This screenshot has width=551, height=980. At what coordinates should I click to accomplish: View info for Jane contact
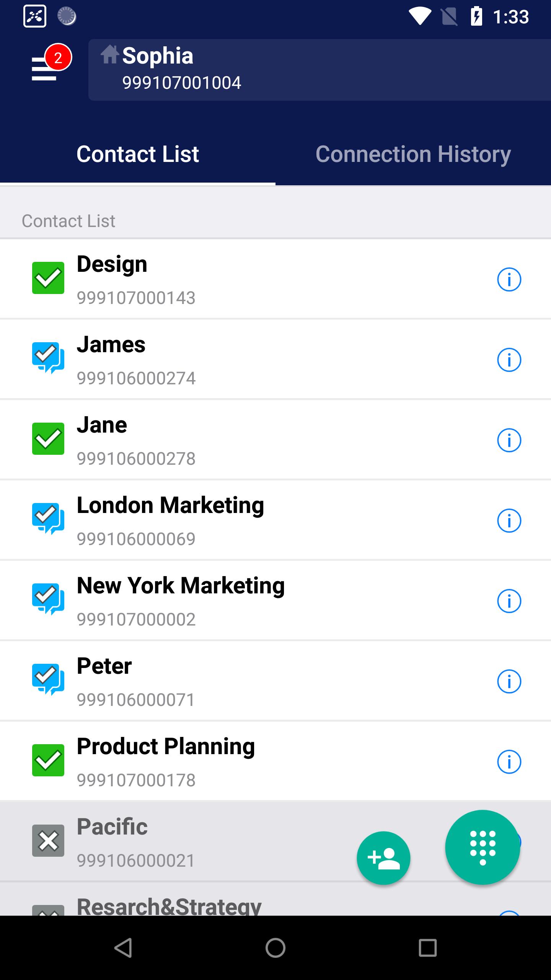(509, 440)
